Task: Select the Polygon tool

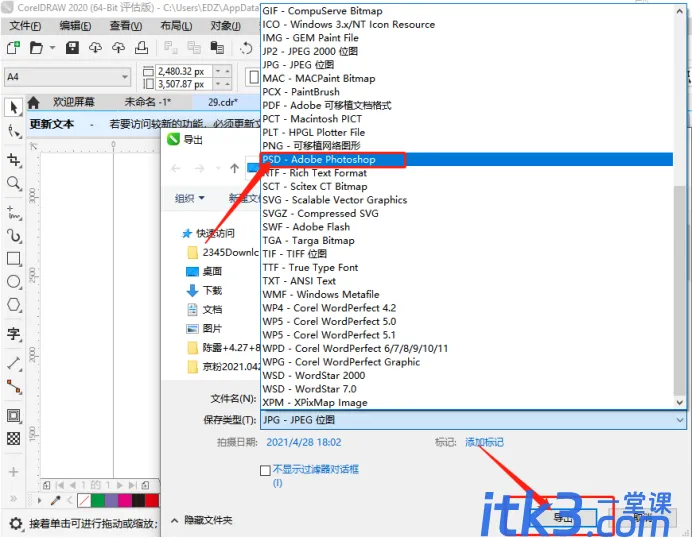Action: point(14,305)
